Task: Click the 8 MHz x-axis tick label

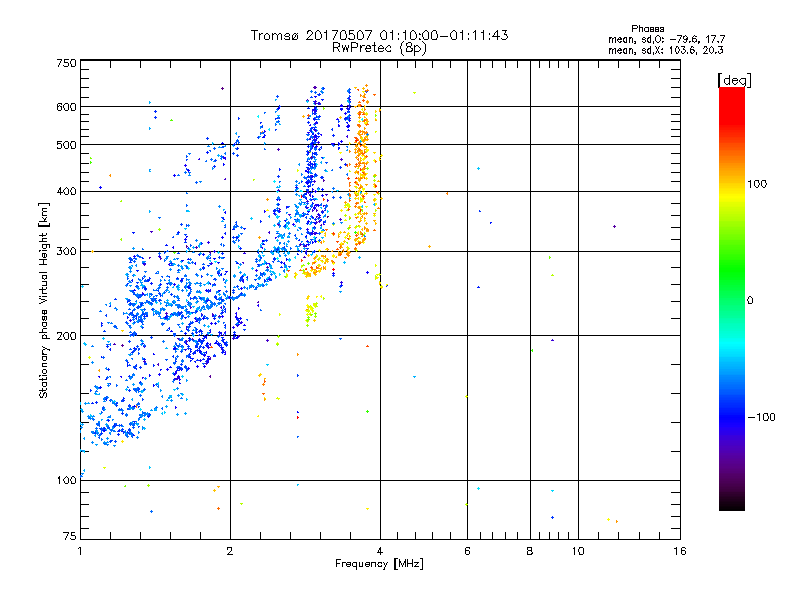Action: tap(530, 551)
